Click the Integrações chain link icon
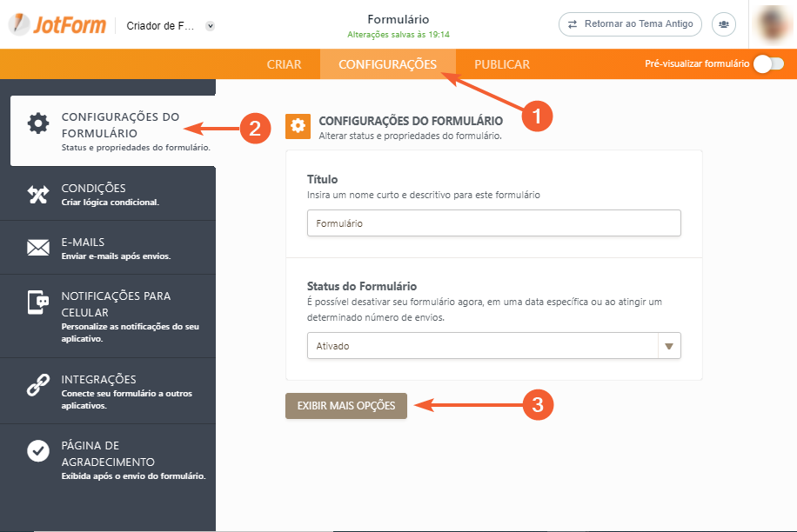This screenshot has height=532, width=797. tap(38, 385)
